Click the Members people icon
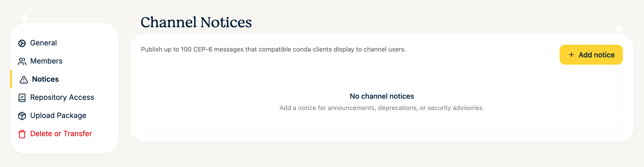The image size is (644, 167). point(22,61)
